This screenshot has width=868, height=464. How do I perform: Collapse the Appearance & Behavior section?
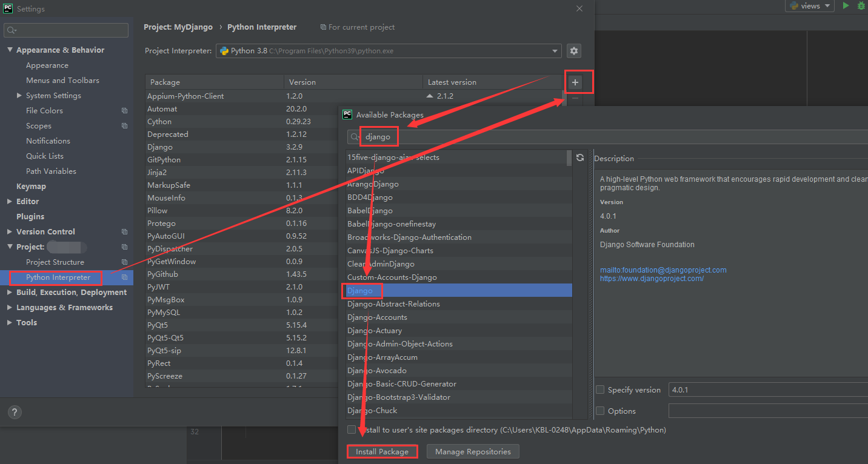coord(10,50)
